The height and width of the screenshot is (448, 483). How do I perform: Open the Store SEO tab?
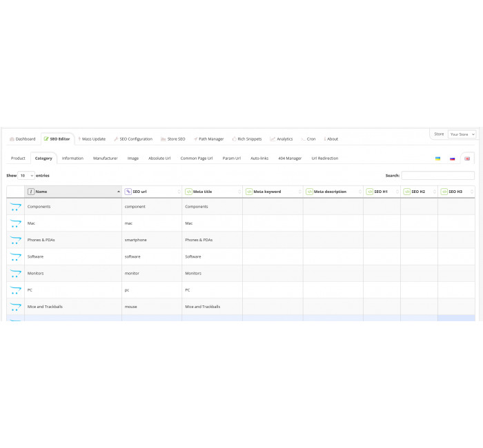pyautogui.click(x=172, y=139)
